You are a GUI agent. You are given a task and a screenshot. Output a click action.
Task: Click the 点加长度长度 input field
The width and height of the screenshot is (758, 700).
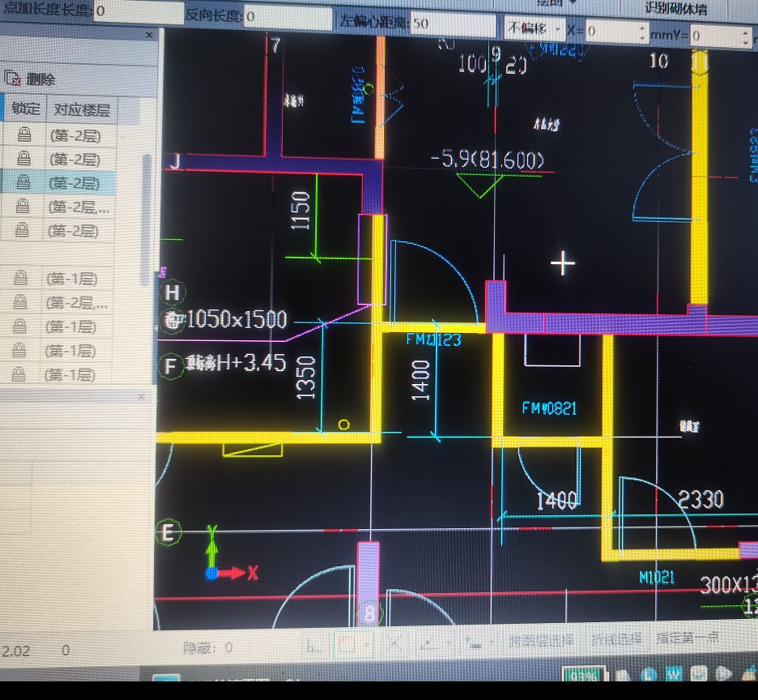coord(138,11)
